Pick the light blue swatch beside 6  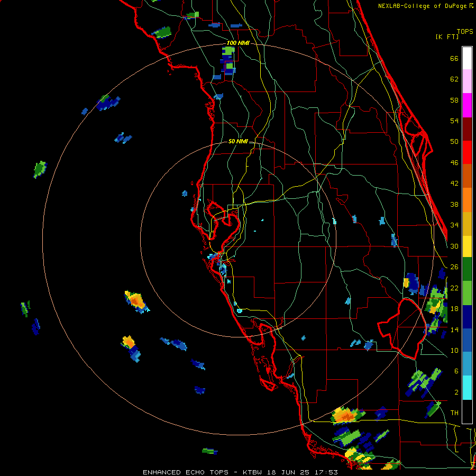pos(467,364)
